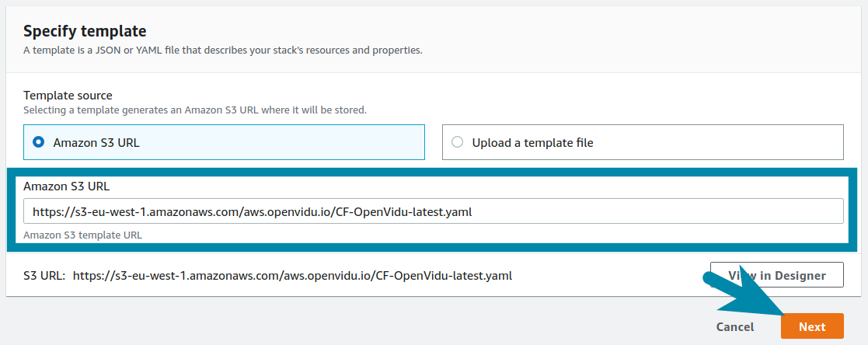Click the teal highlight border around the URL field
The width and height of the screenshot is (868, 345).
[434, 172]
